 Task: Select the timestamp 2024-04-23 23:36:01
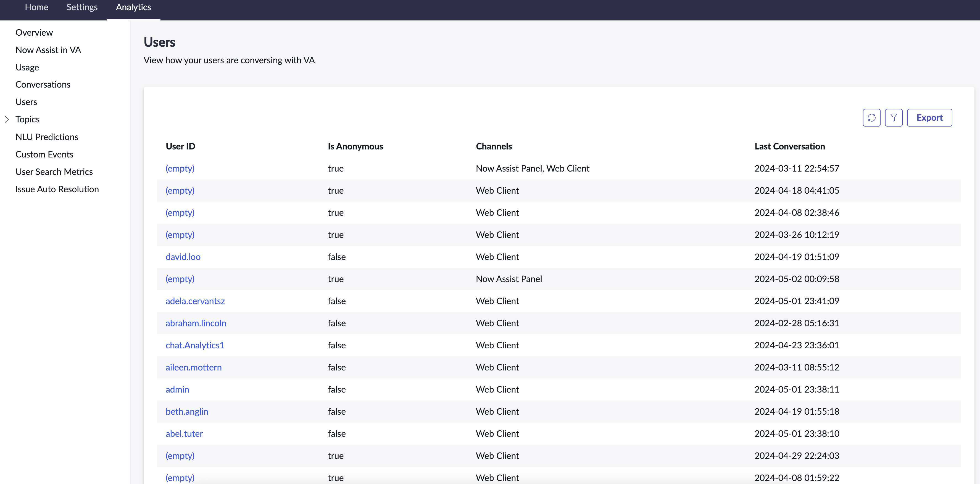(797, 345)
